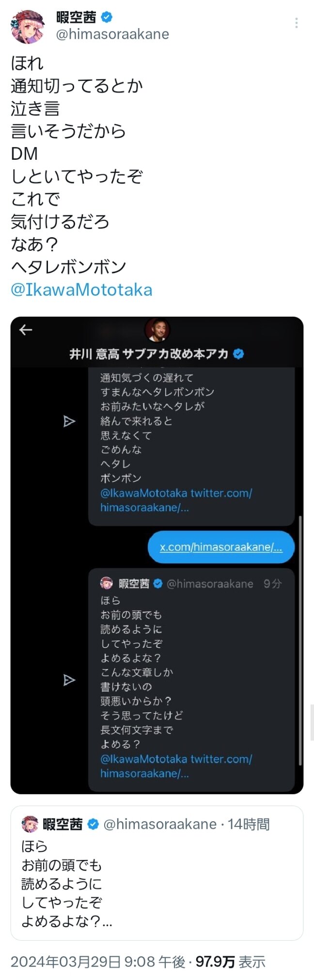Screen dimensions: 314x980
Task: Click the lower share arrow icon in DM
Action: pos(69,680)
